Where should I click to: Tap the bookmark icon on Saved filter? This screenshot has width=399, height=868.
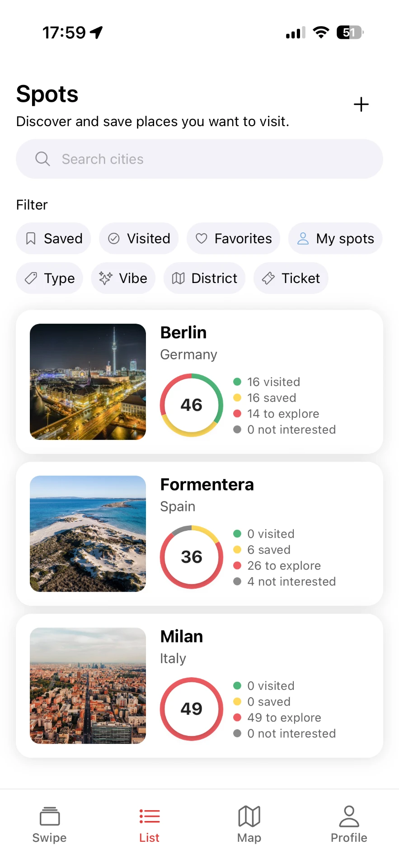[31, 239]
